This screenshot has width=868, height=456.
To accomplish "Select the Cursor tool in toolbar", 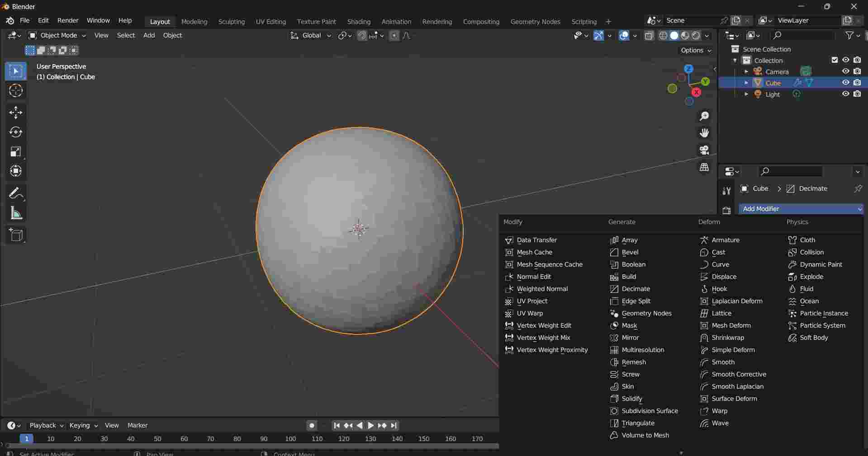I will pyautogui.click(x=16, y=91).
